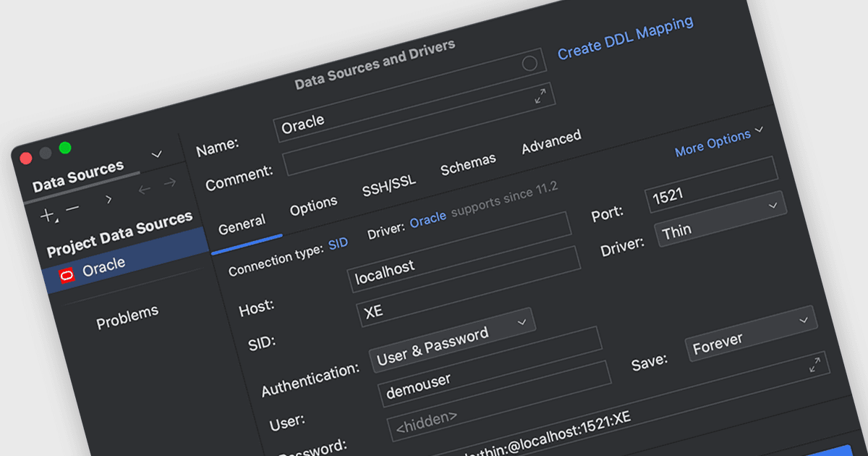This screenshot has height=456, width=868.
Task: Open the chevron dropdown beside Data Sources tab
Action: click(x=156, y=154)
